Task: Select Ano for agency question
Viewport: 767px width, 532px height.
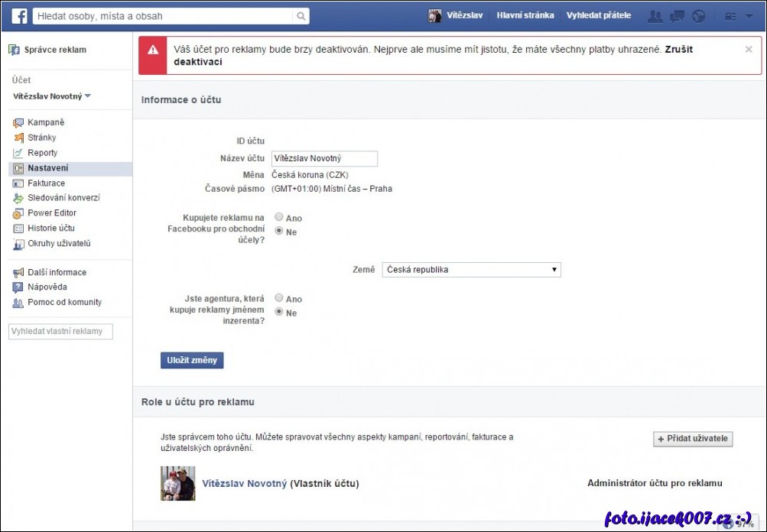Action: pyautogui.click(x=279, y=298)
